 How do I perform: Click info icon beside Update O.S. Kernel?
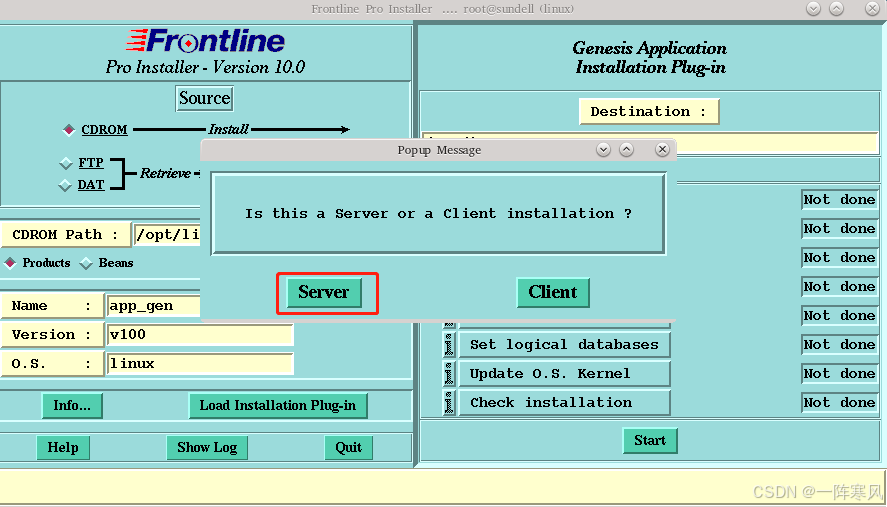click(449, 373)
